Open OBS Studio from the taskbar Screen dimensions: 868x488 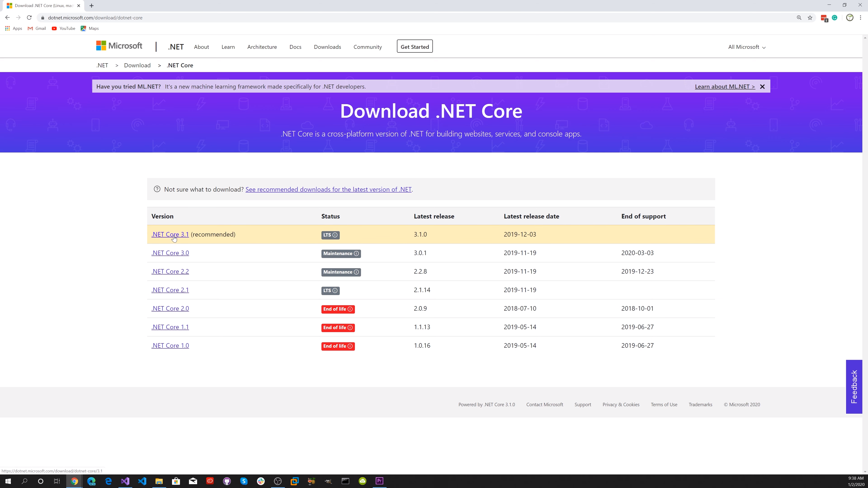point(278,481)
